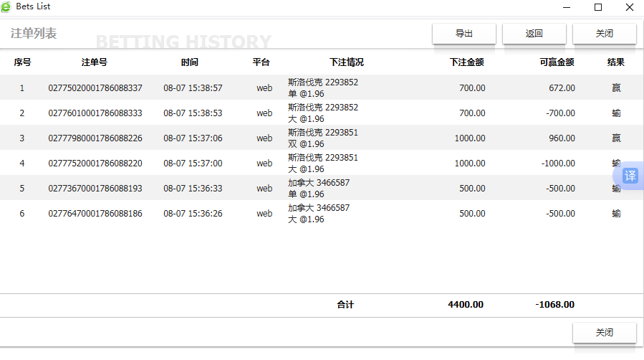Click total result -1068.00
The height and width of the screenshot is (360, 644).
(555, 305)
